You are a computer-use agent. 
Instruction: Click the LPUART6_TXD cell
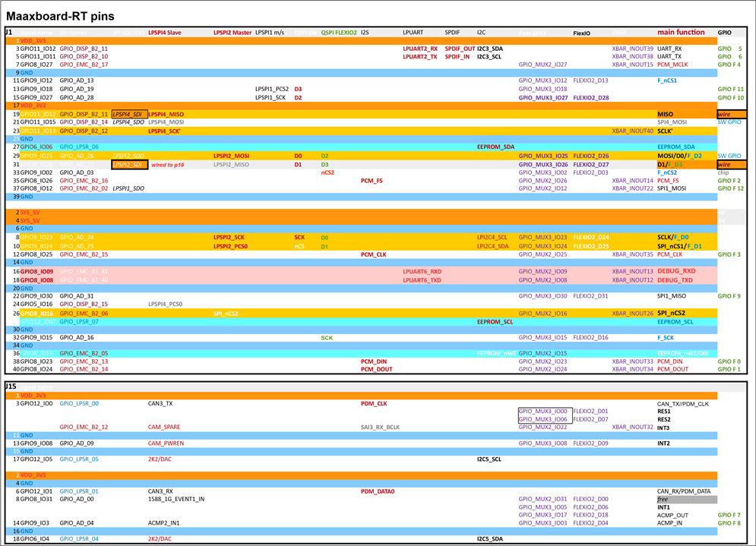coord(422,280)
